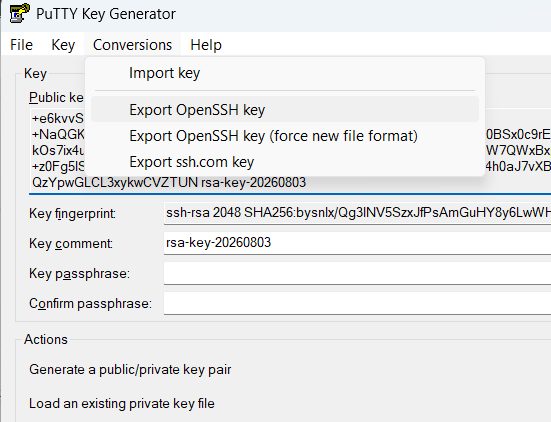Screen dimensions: 551x422
Task: Click the 'Key comment:' label
Action: pyautogui.click(x=71, y=244)
